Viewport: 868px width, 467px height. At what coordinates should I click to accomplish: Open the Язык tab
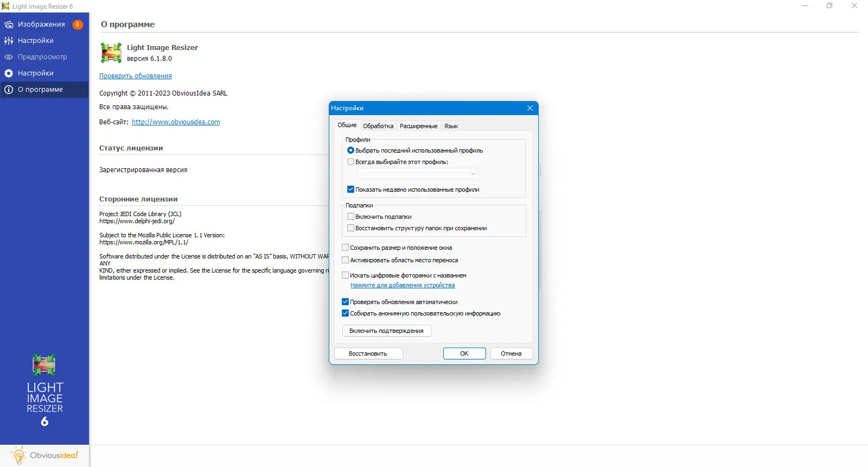[x=451, y=126]
